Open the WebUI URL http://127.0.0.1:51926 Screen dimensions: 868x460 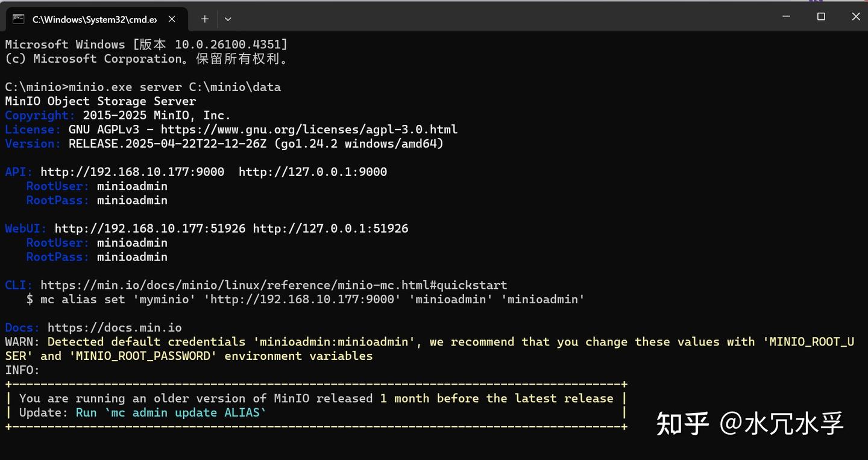coord(330,228)
